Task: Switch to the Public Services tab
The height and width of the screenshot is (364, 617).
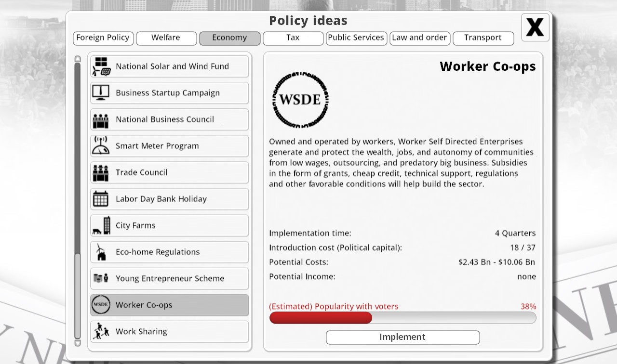Action: pos(357,38)
